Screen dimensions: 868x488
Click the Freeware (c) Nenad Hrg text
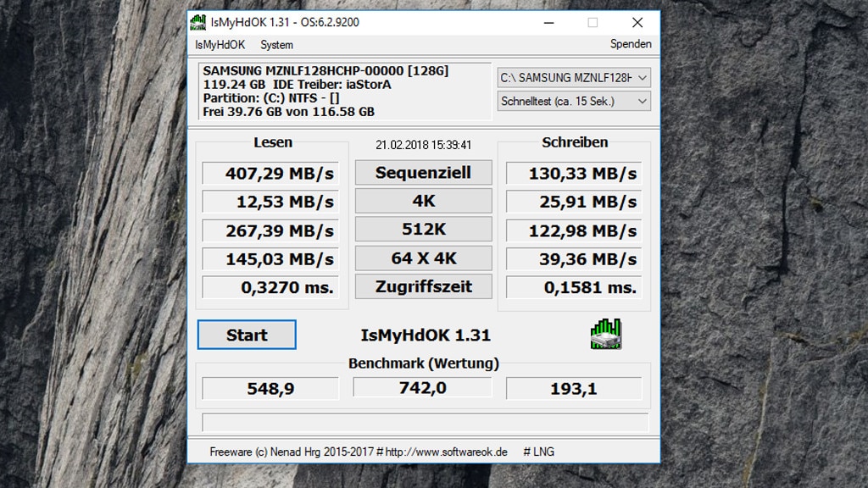pyautogui.click(x=292, y=452)
